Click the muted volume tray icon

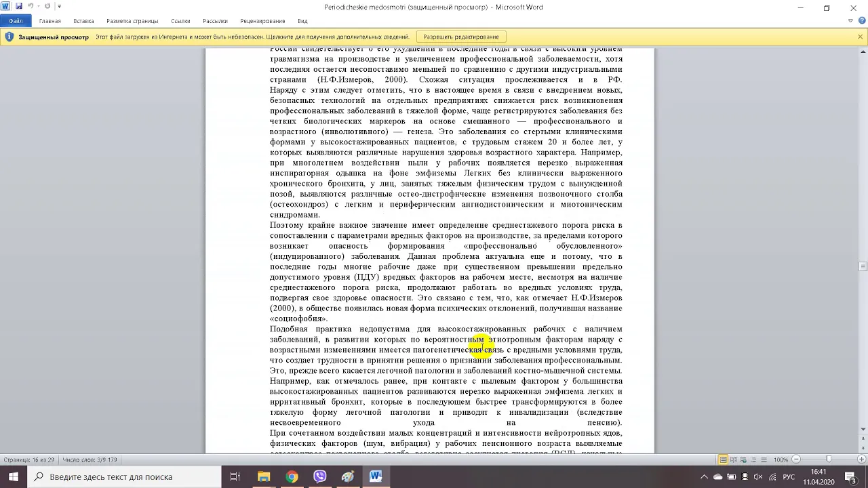[x=758, y=477]
